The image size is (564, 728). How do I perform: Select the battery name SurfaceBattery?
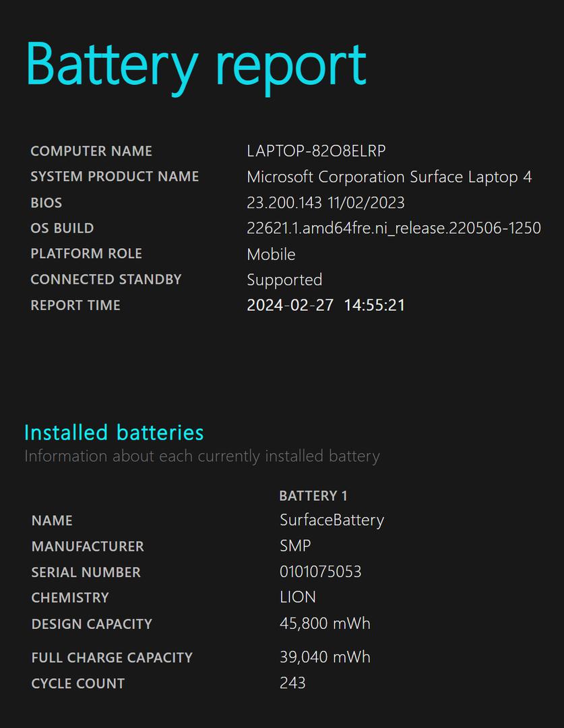tap(332, 520)
